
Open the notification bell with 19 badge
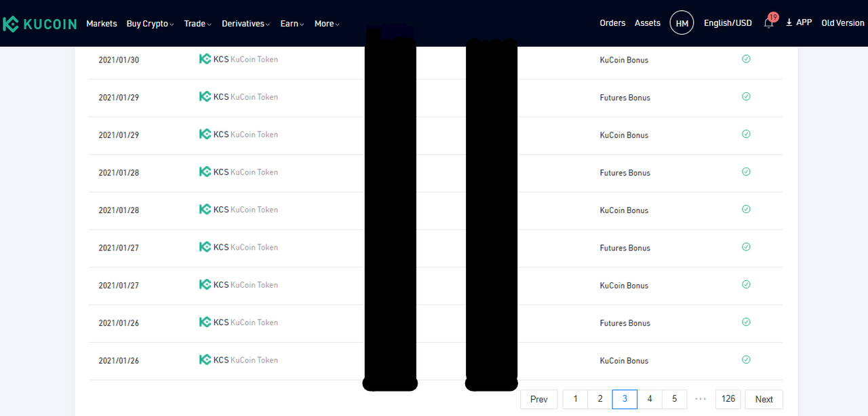768,23
